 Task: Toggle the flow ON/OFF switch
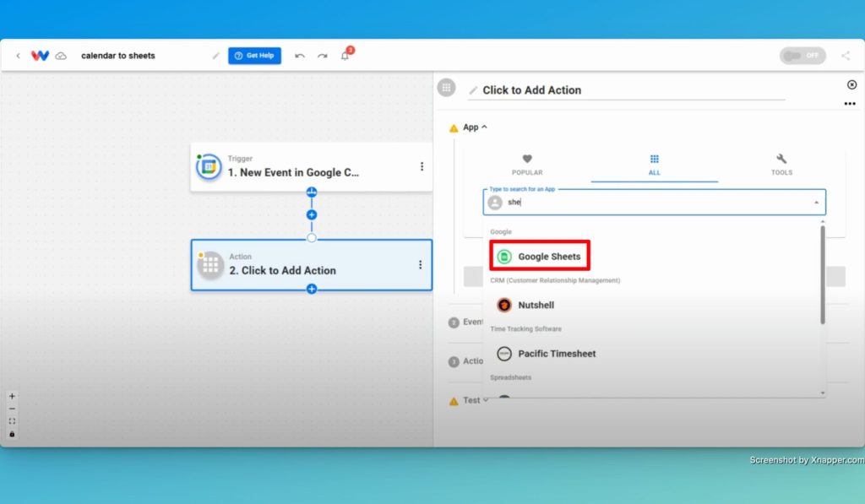tap(802, 56)
